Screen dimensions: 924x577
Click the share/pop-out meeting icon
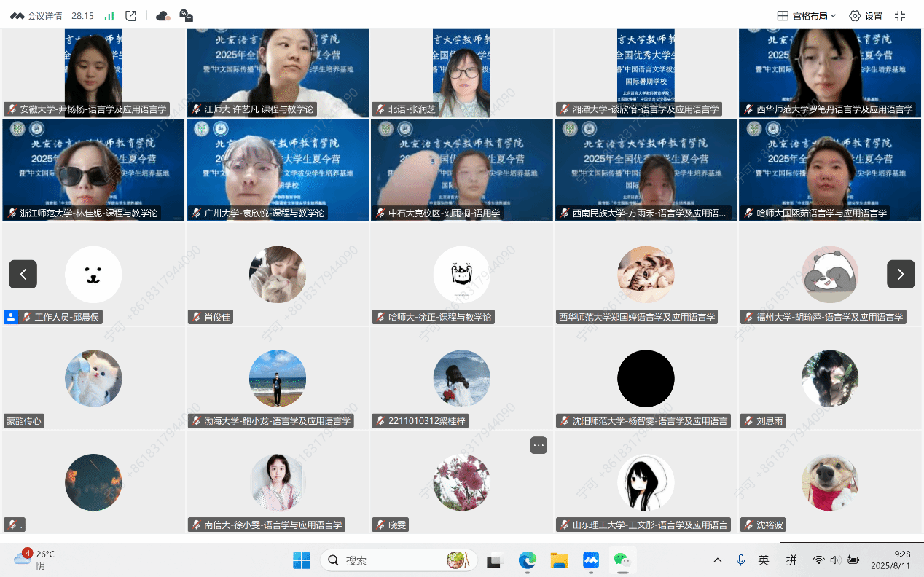pos(131,16)
